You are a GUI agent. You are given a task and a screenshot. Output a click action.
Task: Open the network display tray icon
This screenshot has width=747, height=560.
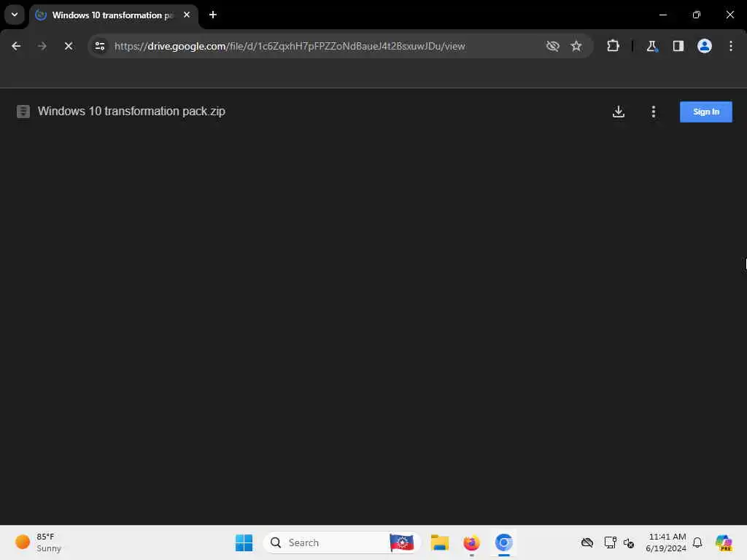(x=610, y=542)
